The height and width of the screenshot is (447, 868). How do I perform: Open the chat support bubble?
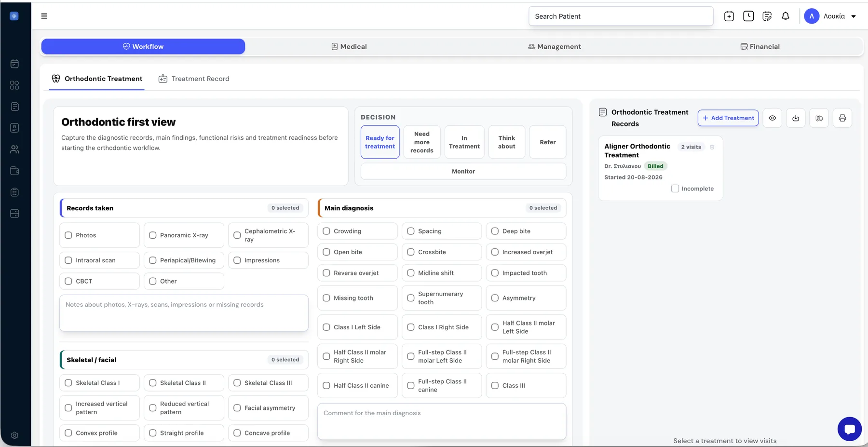(x=850, y=429)
